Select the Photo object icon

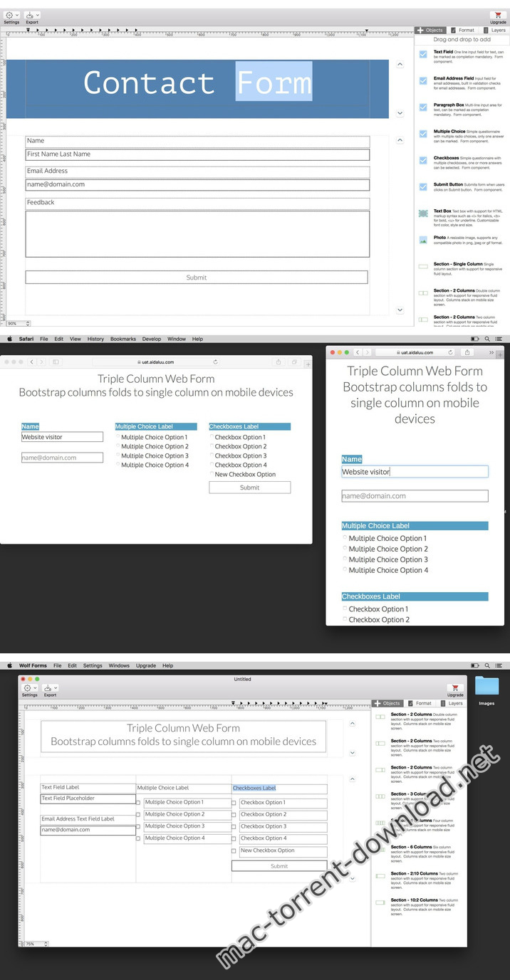(x=423, y=240)
